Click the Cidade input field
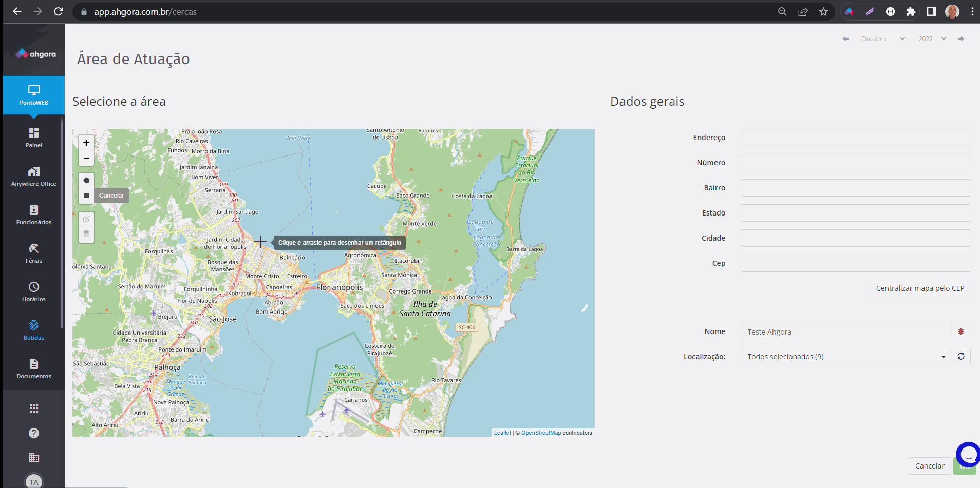 click(x=856, y=238)
